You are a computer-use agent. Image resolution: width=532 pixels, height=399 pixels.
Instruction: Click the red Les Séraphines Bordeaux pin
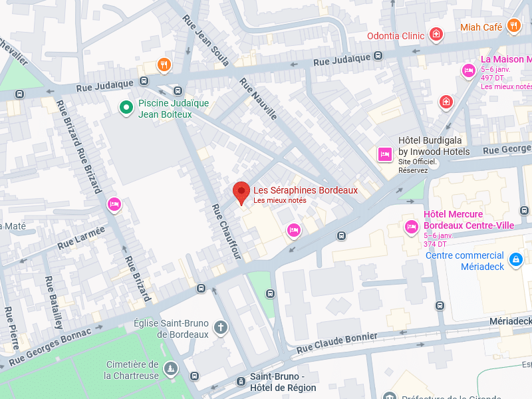[x=241, y=193]
